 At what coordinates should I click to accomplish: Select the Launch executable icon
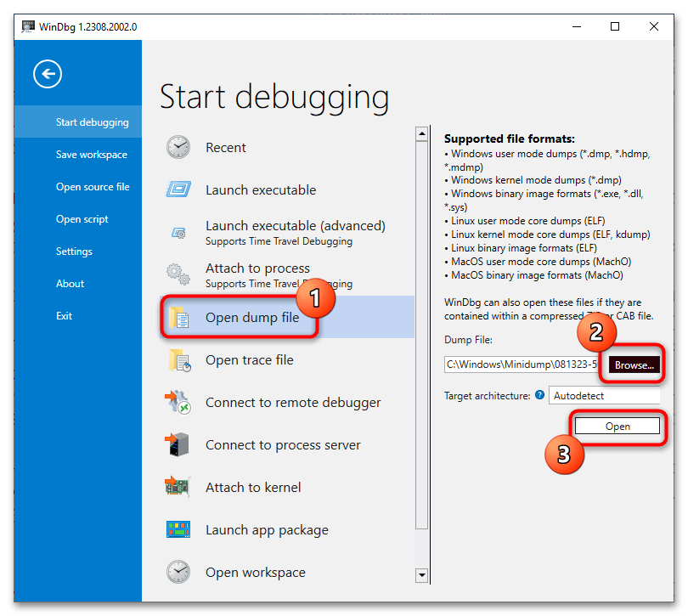tap(178, 189)
